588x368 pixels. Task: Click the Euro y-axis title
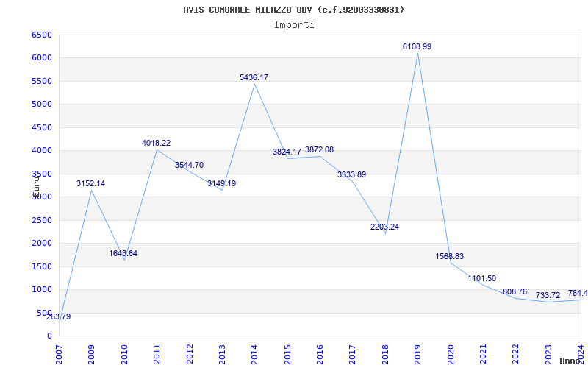pos(36,185)
